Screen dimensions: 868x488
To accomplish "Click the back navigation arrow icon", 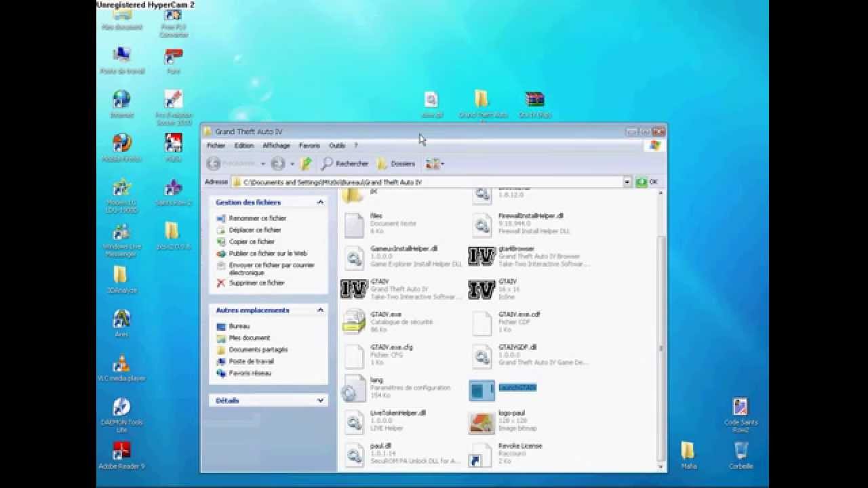I will pos(214,163).
